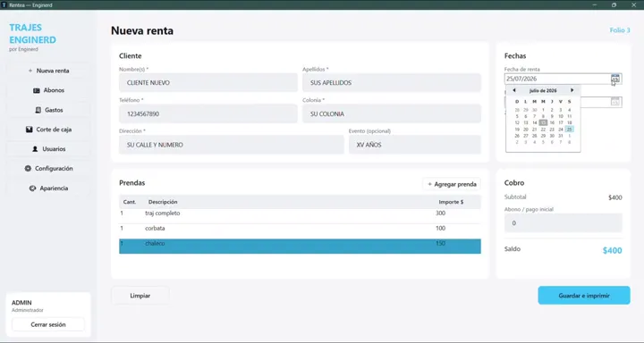Click the Subtotal $400 value
This screenshot has width=644, height=343.
click(615, 197)
